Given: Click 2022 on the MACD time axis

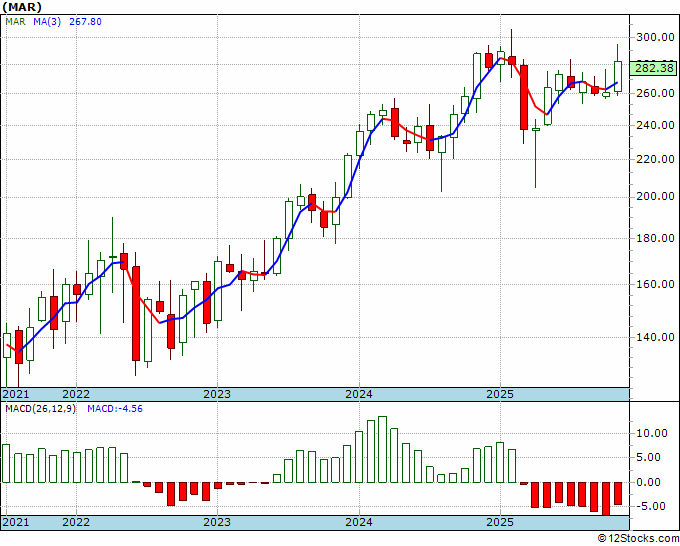Looking at the screenshot, I should [x=76, y=522].
